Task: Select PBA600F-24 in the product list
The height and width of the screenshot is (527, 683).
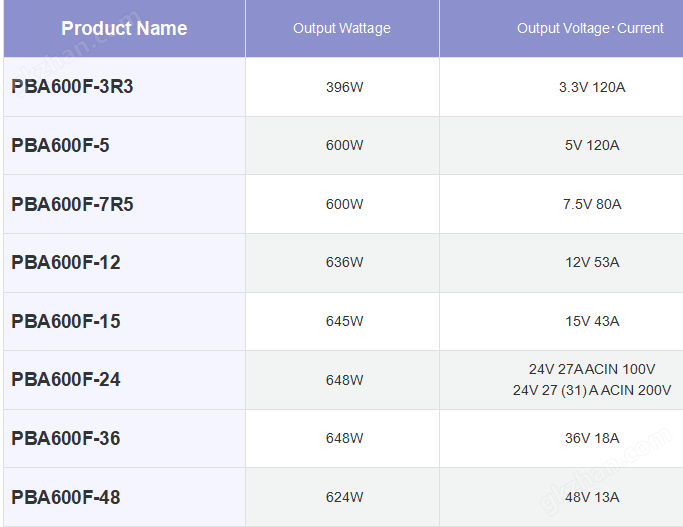Action: [x=66, y=380]
